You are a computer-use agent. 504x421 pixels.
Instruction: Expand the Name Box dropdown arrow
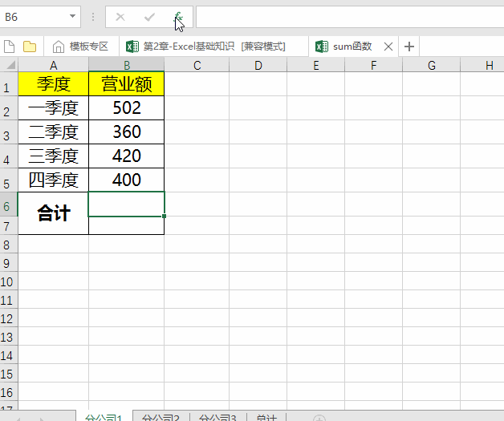coord(73,16)
